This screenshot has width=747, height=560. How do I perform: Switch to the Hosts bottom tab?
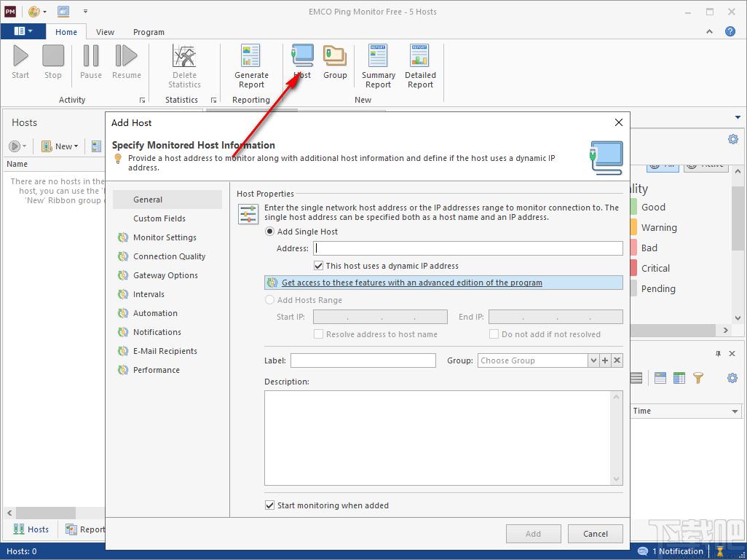pos(31,529)
